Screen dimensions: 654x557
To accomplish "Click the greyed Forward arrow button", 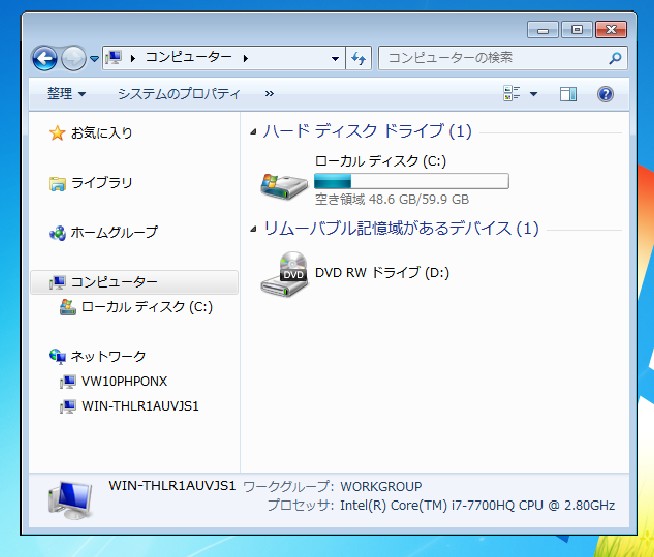I will [x=73, y=58].
